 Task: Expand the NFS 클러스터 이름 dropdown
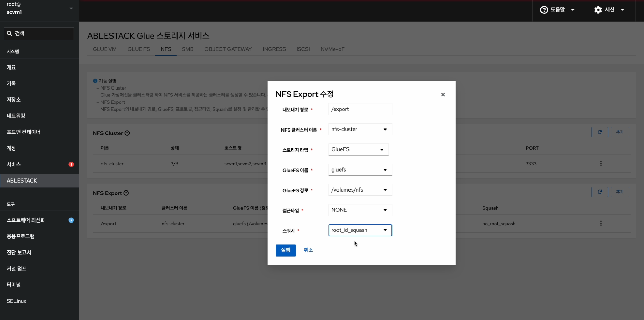pos(360,130)
